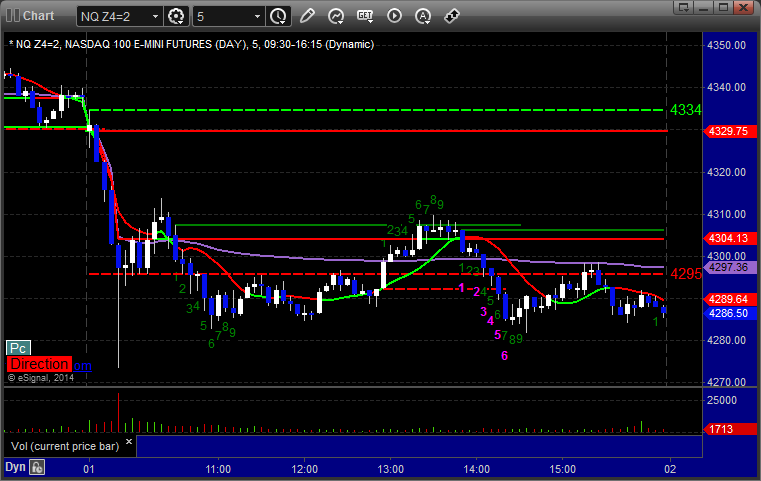The height and width of the screenshot is (481, 761).
Task: Expand the NQ Z4=2 symbol dropdown arrow
Action: [155, 17]
